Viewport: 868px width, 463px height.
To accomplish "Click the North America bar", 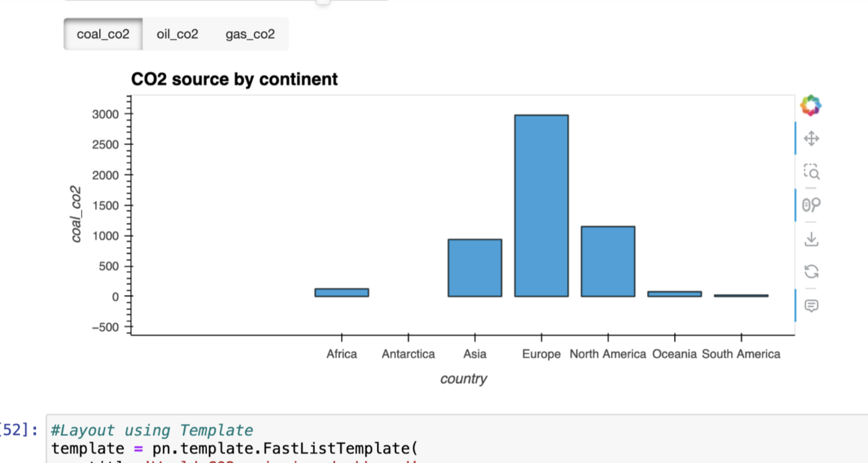I will (607, 261).
